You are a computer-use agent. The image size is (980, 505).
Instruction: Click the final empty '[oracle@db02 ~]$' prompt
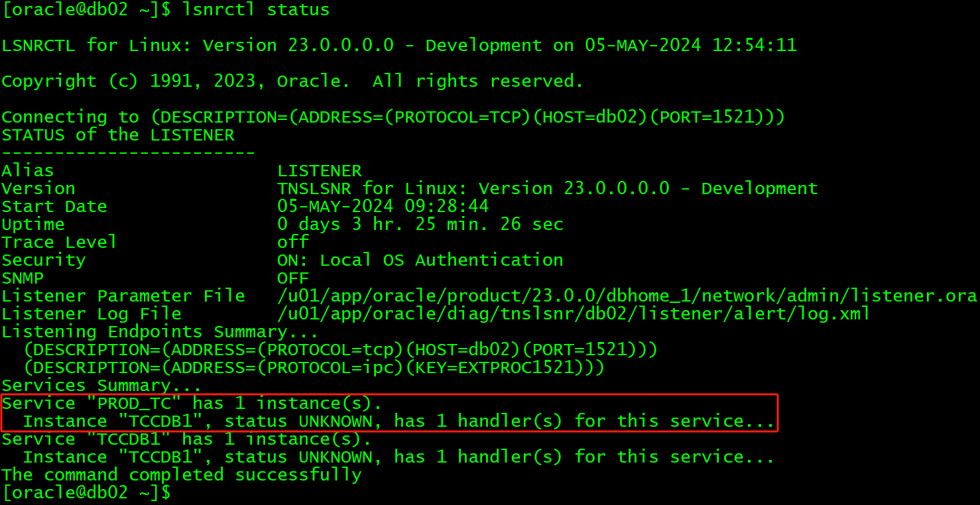(x=86, y=493)
